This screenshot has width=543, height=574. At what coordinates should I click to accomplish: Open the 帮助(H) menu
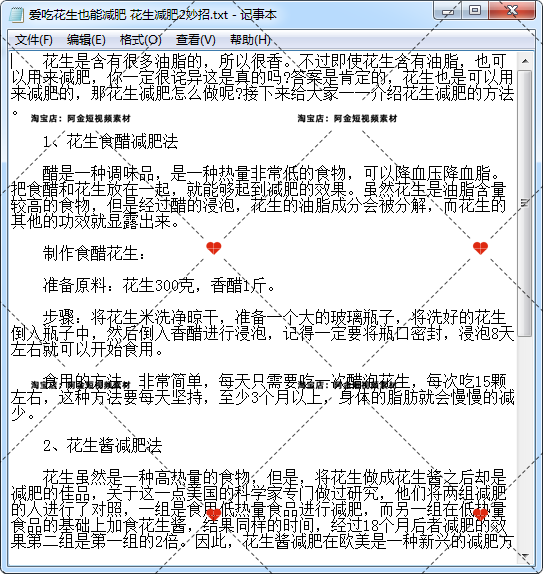(250, 40)
